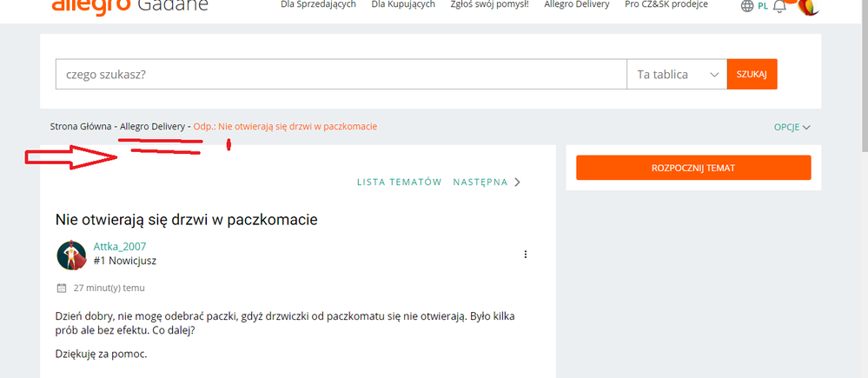Image resolution: width=868 pixels, height=378 pixels.
Task: Click the topic title 'Nie otwierają się drzwi w paczkomacie'
Action: coord(187,220)
